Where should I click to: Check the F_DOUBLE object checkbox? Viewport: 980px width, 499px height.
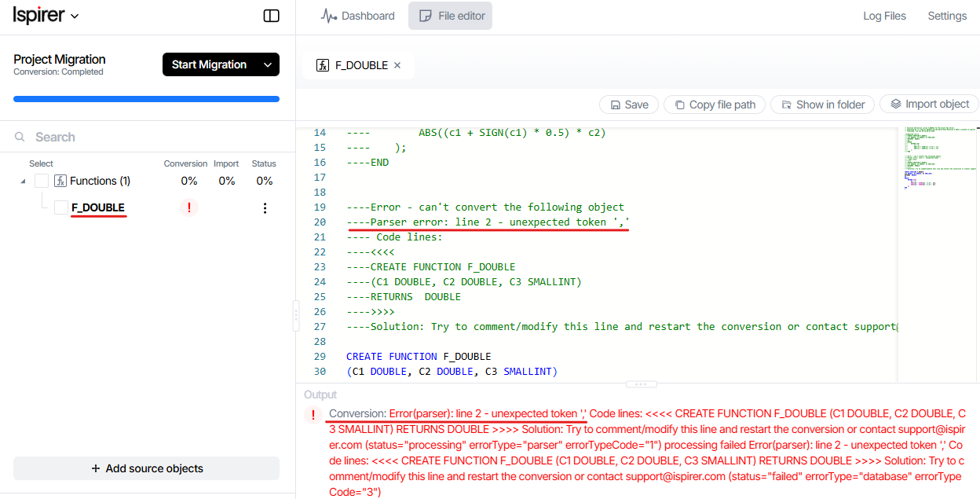(x=61, y=207)
